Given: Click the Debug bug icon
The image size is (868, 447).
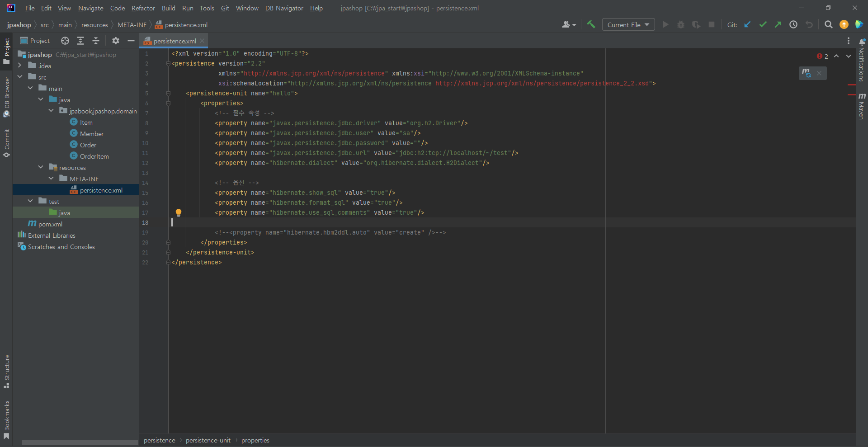Looking at the screenshot, I should pyautogui.click(x=681, y=24).
